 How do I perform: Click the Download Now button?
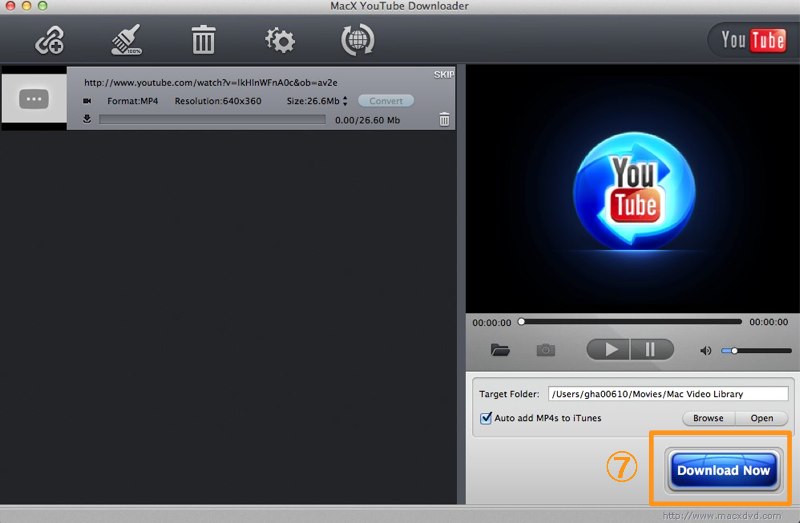[723, 470]
